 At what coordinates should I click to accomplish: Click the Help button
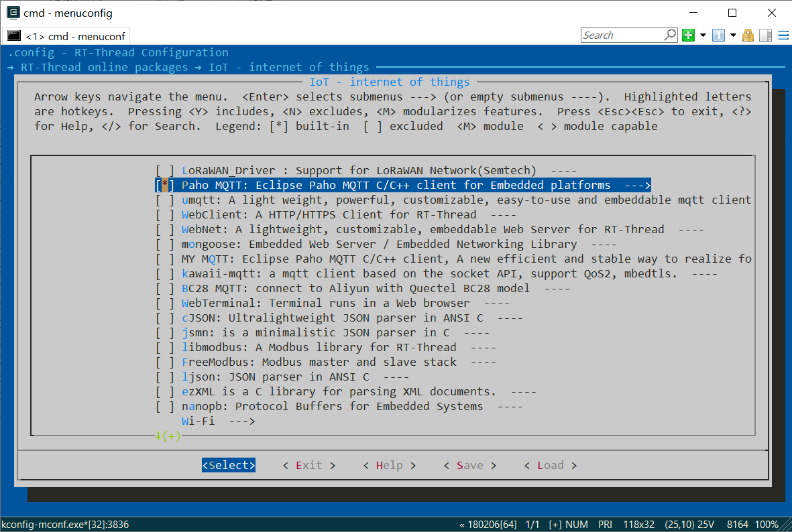click(x=389, y=466)
